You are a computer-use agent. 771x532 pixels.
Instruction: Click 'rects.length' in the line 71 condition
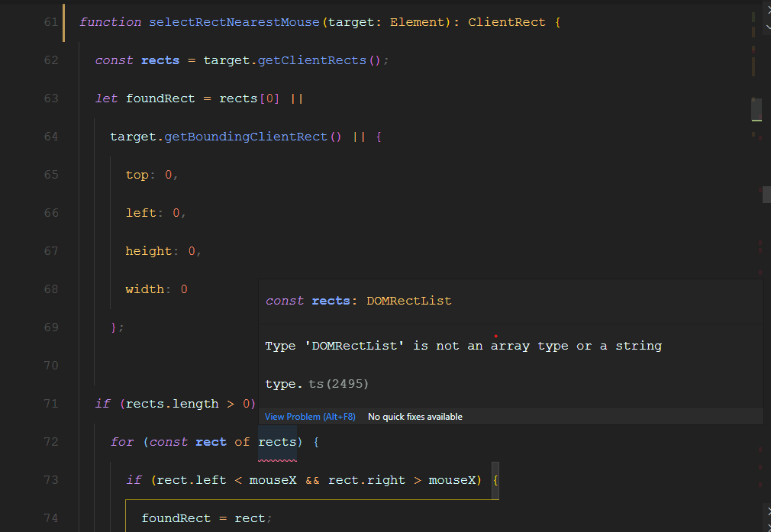(x=172, y=404)
